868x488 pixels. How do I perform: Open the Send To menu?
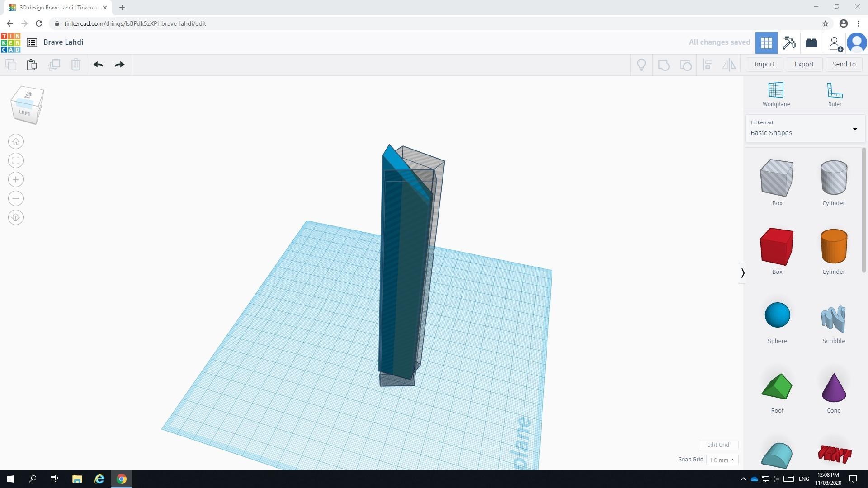point(844,64)
